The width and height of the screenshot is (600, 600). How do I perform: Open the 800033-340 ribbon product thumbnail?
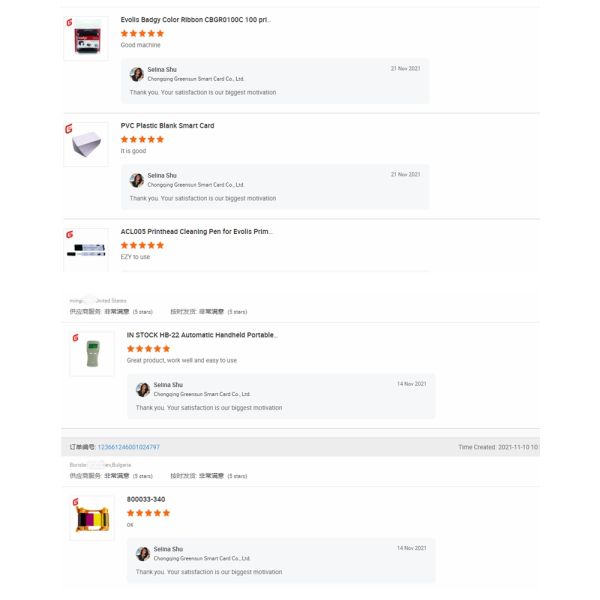tap(92, 518)
